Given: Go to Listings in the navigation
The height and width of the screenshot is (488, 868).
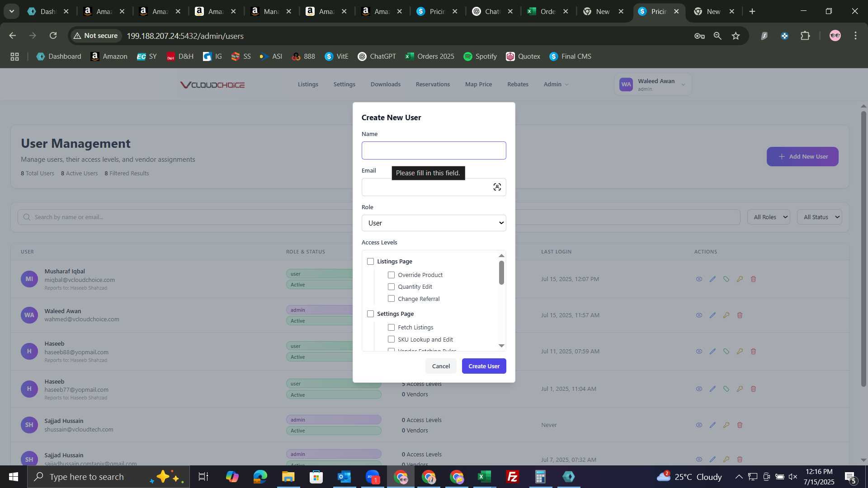Looking at the screenshot, I should (x=308, y=84).
